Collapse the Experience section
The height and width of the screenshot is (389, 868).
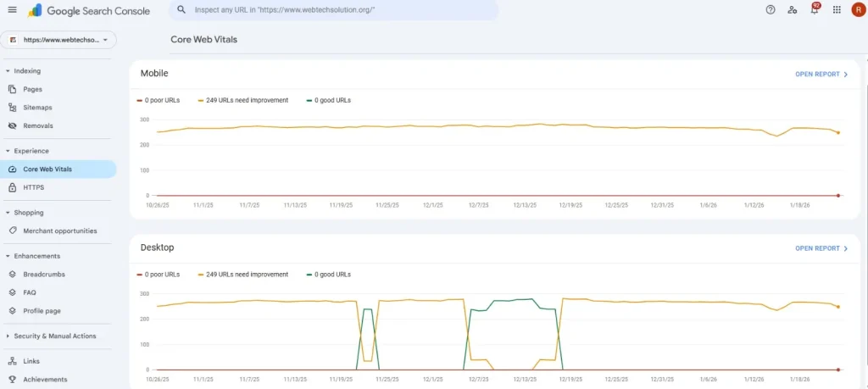coord(8,151)
